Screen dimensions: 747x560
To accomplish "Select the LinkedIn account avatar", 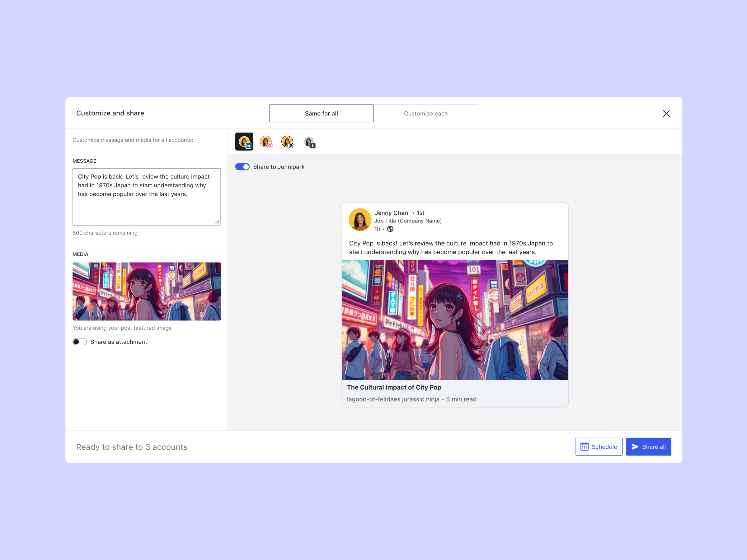I will (x=244, y=142).
